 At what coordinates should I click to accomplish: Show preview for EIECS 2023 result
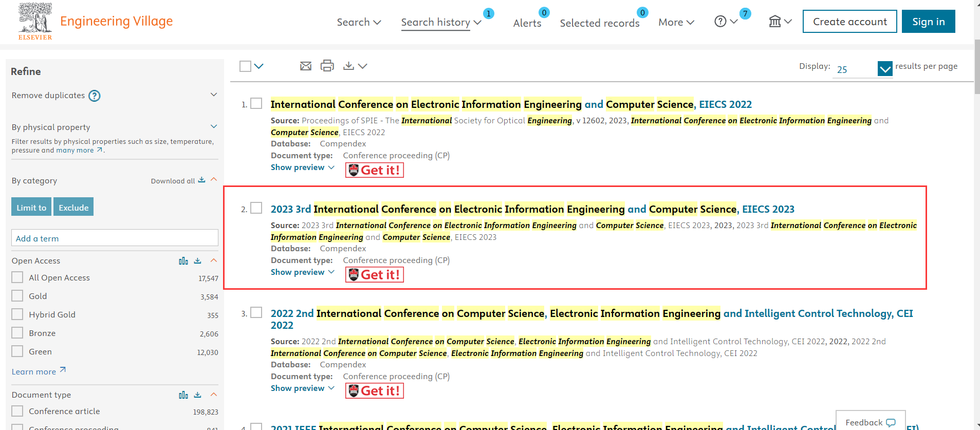point(303,272)
